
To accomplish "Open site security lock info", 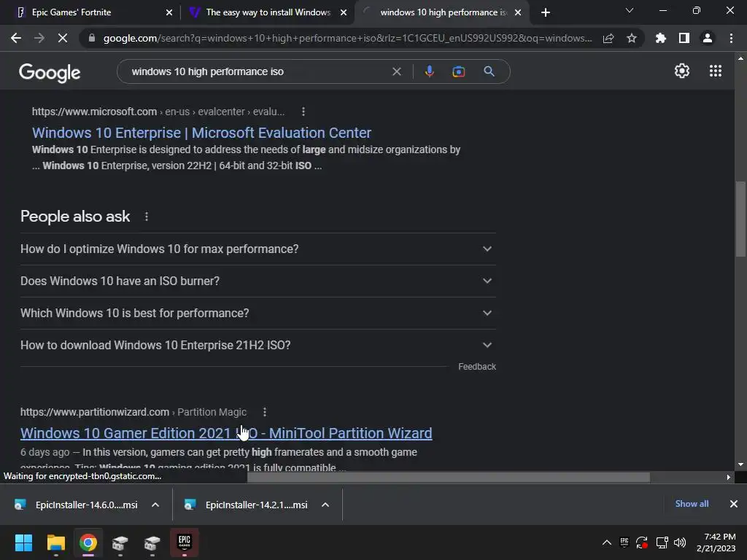I will click(92, 38).
